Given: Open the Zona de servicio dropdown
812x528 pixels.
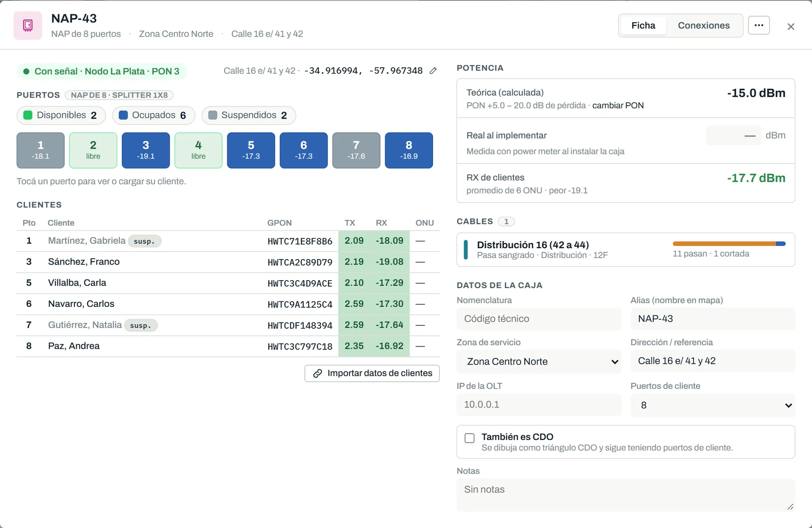Looking at the screenshot, I should [x=539, y=362].
